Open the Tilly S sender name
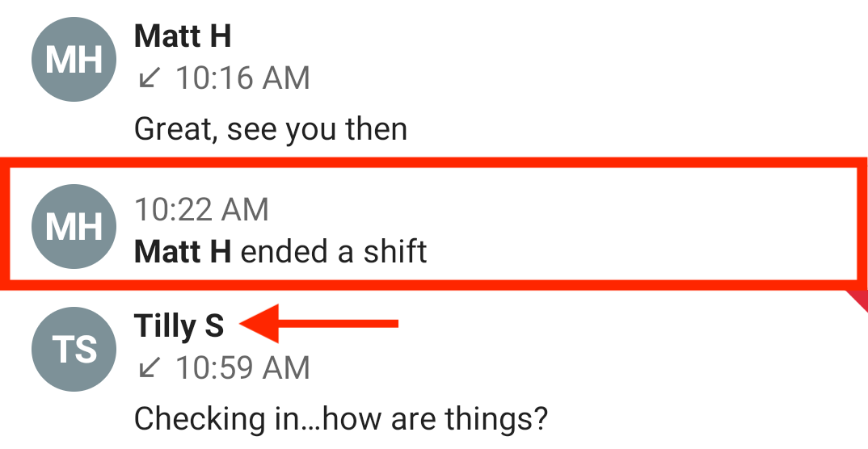 (179, 325)
